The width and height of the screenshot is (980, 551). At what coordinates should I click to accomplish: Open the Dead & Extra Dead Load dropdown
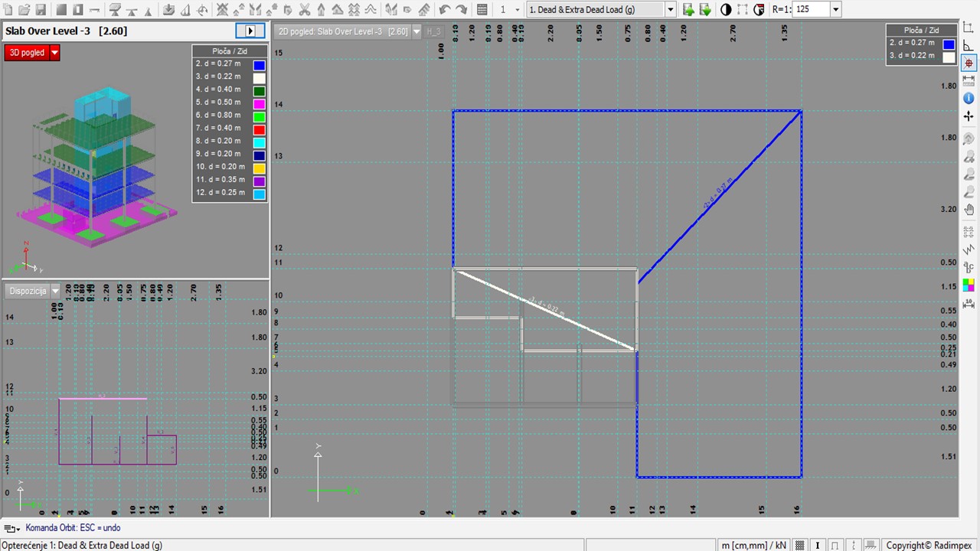point(671,10)
